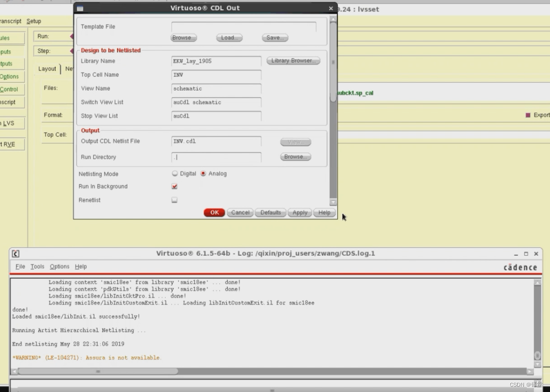Screen dimensions: 550x392
Task: Click the Assura warning line
Action: click(x=87, y=358)
